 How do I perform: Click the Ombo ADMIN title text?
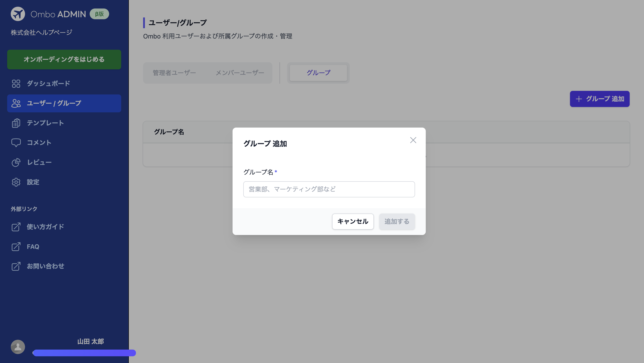58,14
